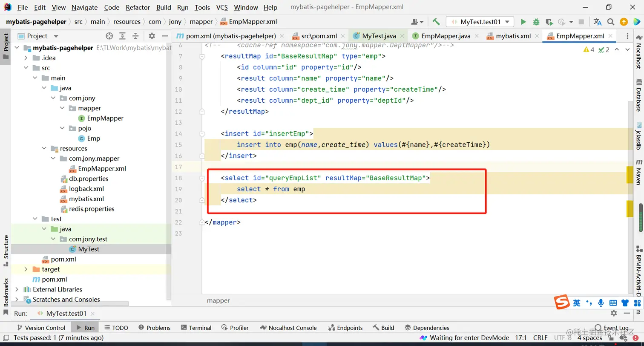Collapse all nodes in the Project panel

pos(135,36)
